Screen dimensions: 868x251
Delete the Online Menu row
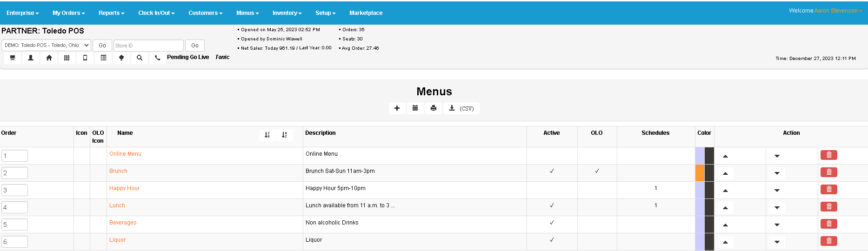click(x=829, y=155)
